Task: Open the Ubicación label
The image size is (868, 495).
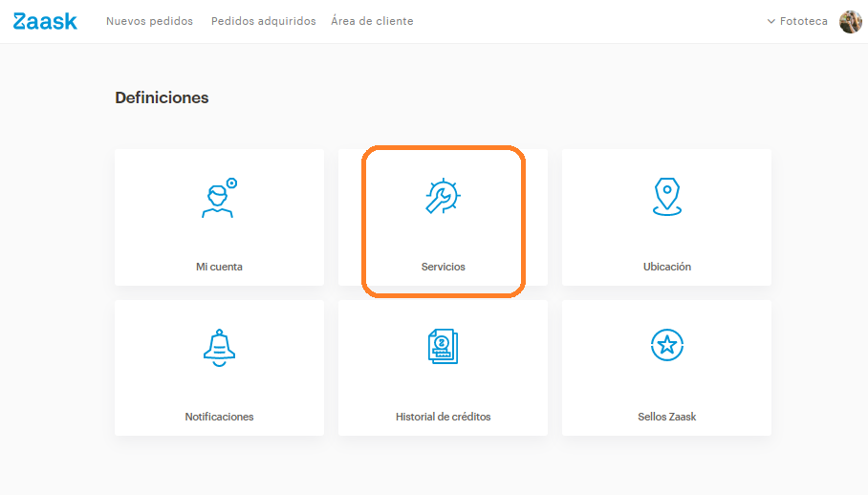Action: (667, 267)
